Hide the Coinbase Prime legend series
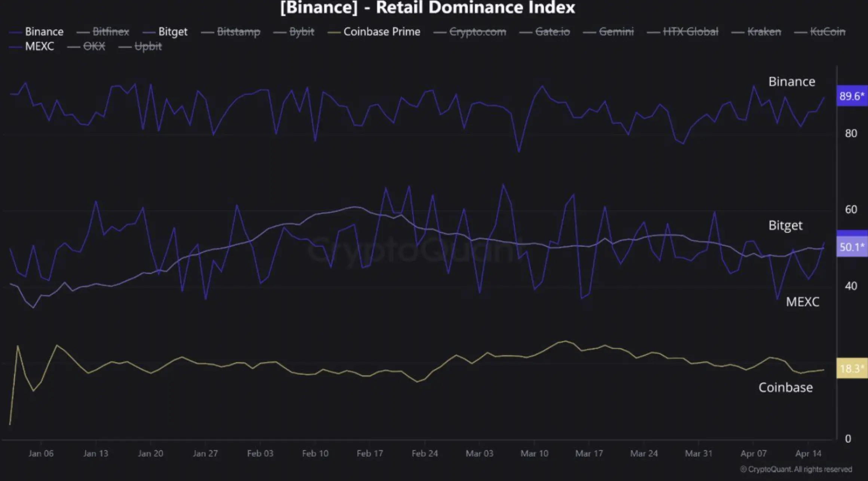This screenshot has height=481, width=868. [x=382, y=32]
